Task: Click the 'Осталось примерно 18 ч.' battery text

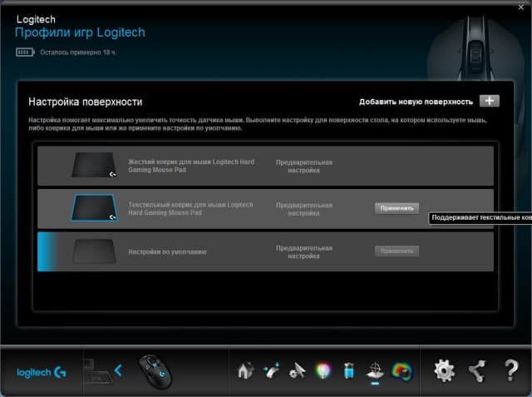Action: [x=78, y=52]
